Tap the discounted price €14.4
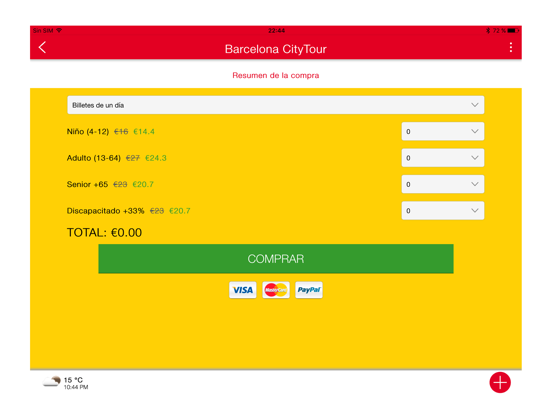This screenshot has width=552, height=414. coord(144,132)
